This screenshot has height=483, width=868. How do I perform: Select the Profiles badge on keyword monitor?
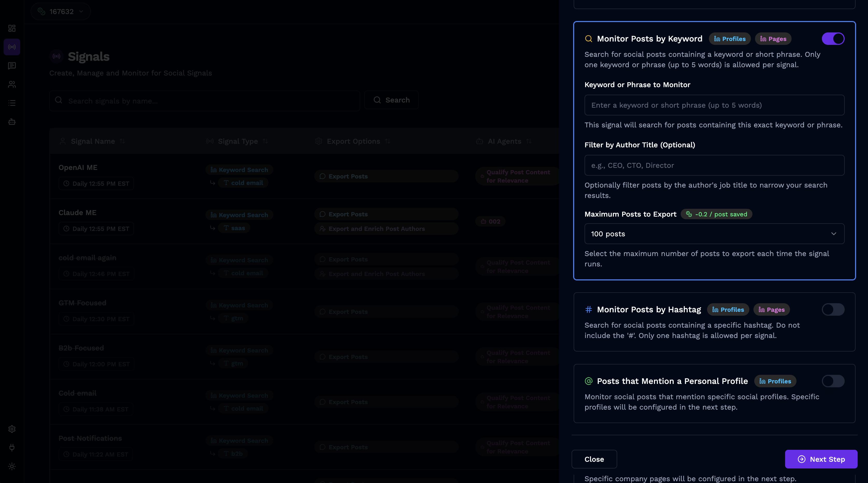click(730, 38)
